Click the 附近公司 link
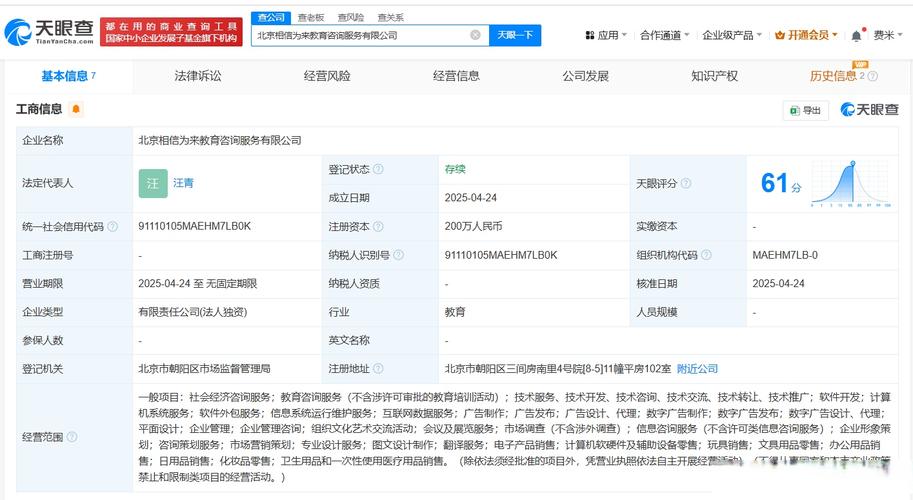 [698, 368]
